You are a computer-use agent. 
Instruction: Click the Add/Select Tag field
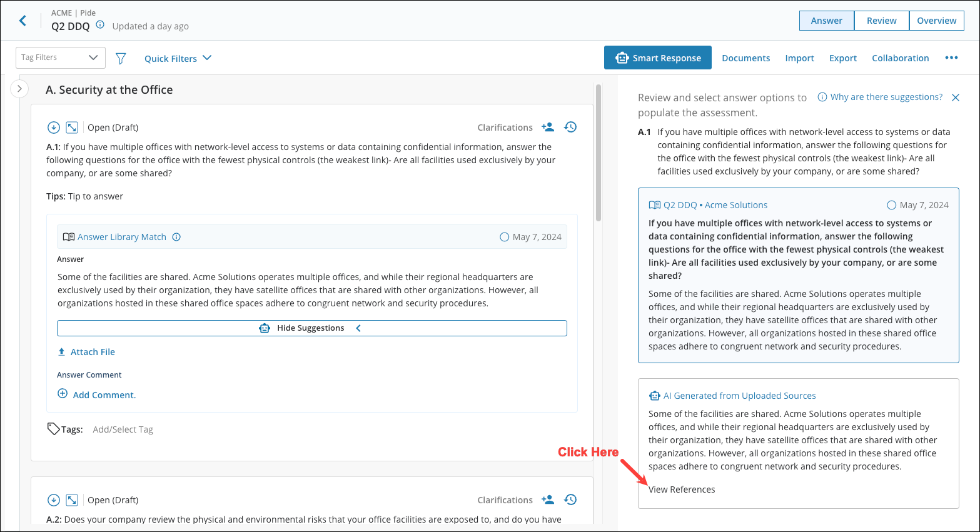coord(123,429)
